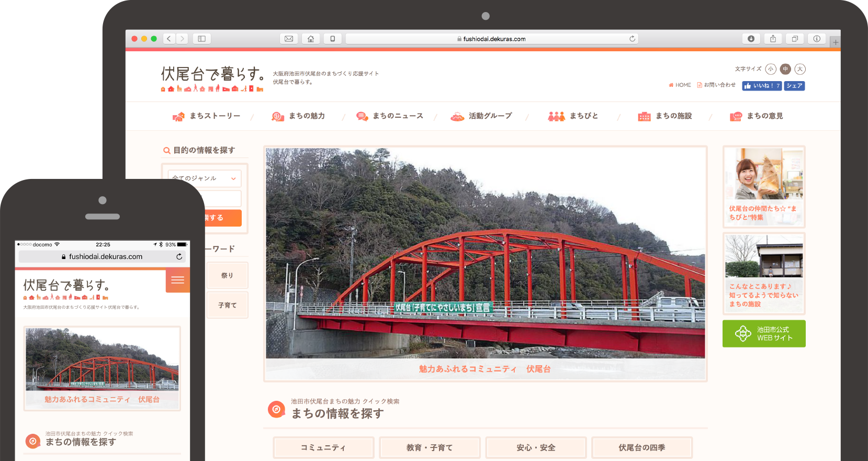Select the 教育・子育て quick search category
This screenshot has height=461, width=868.
pyautogui.click(x=430, y=448)
